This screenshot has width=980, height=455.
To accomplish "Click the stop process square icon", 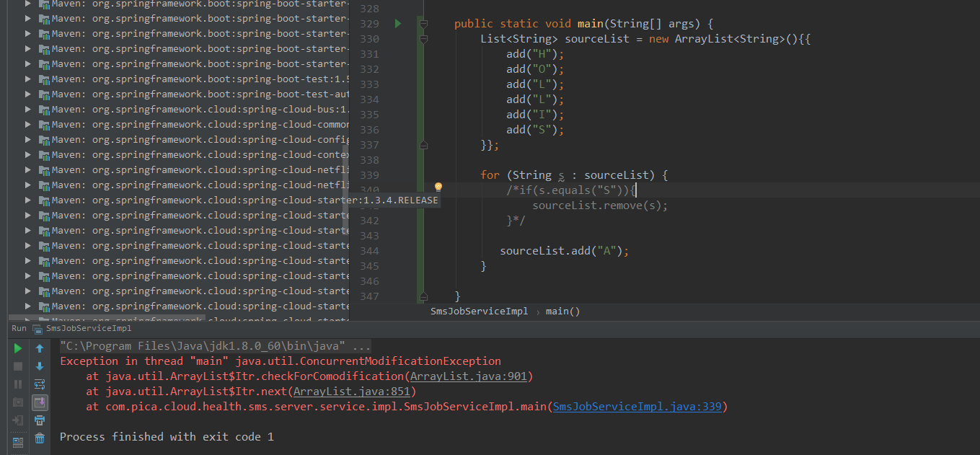I will coord(17,366).
